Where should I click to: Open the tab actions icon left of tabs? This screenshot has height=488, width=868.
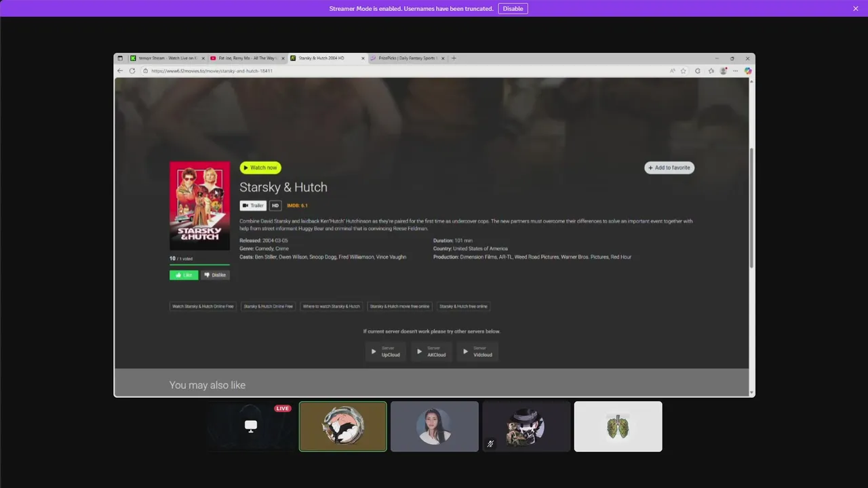[x=120, y=58]
